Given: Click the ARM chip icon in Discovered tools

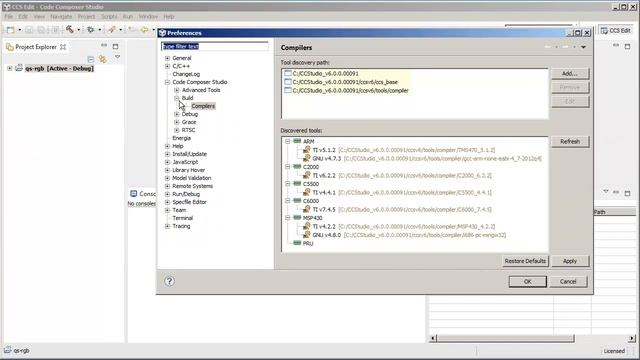Looking at the screenshot, I should [x=297, y=141].
